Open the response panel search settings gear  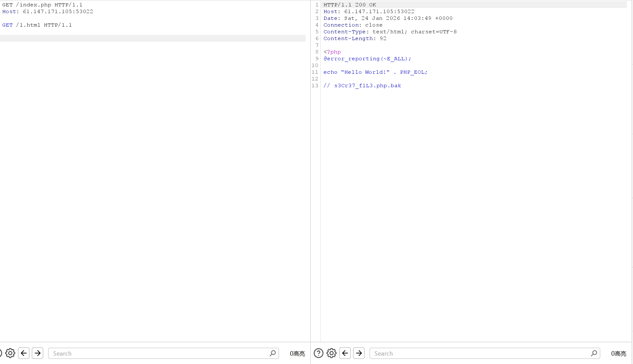[331, 353]
